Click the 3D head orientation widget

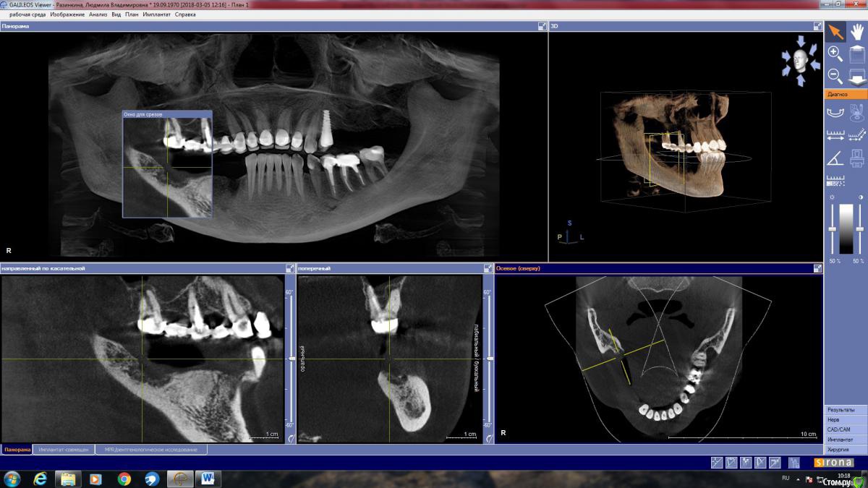click(x=800, y=60)
